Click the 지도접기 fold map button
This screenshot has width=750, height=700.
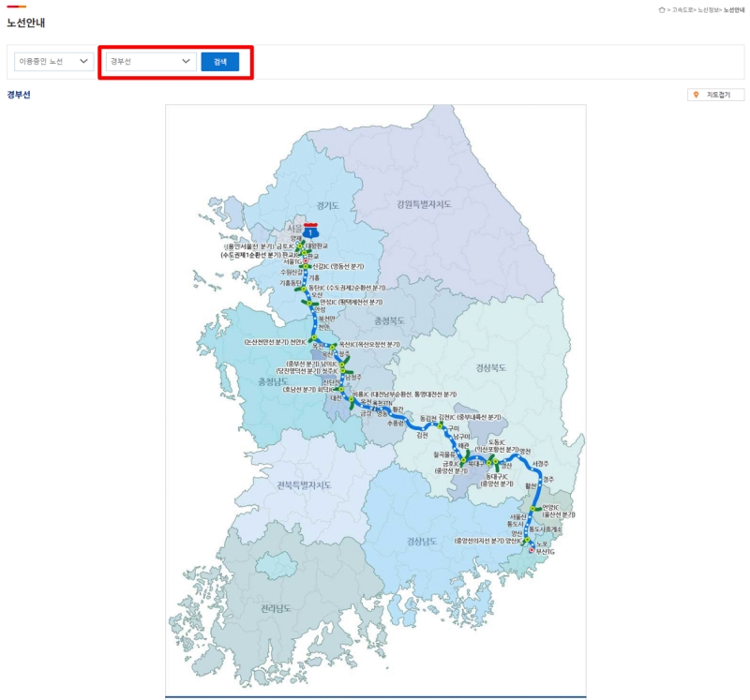pos(715,95)
